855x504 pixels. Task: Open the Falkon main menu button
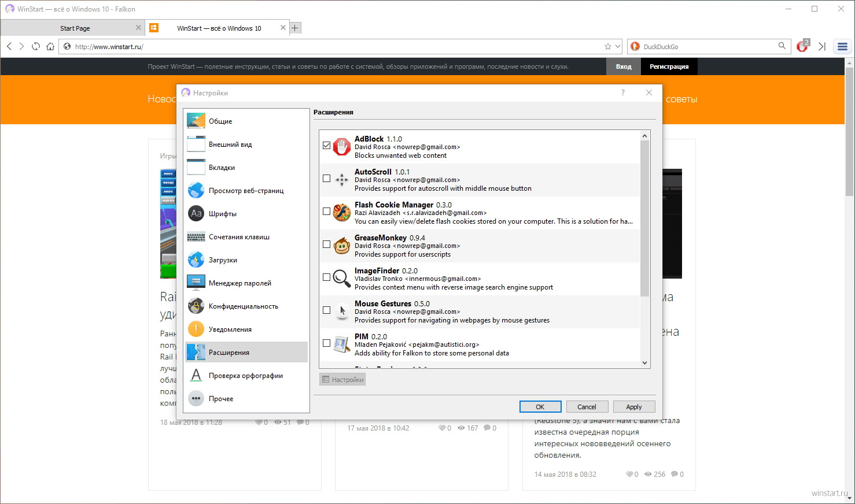click(842, 46)
